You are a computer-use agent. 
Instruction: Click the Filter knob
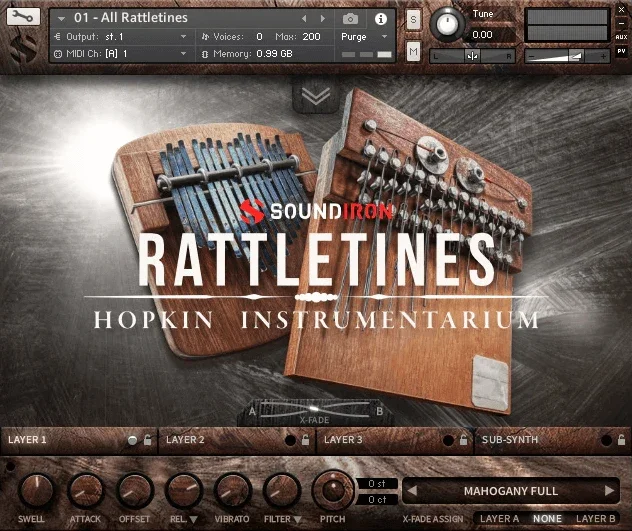281,490
